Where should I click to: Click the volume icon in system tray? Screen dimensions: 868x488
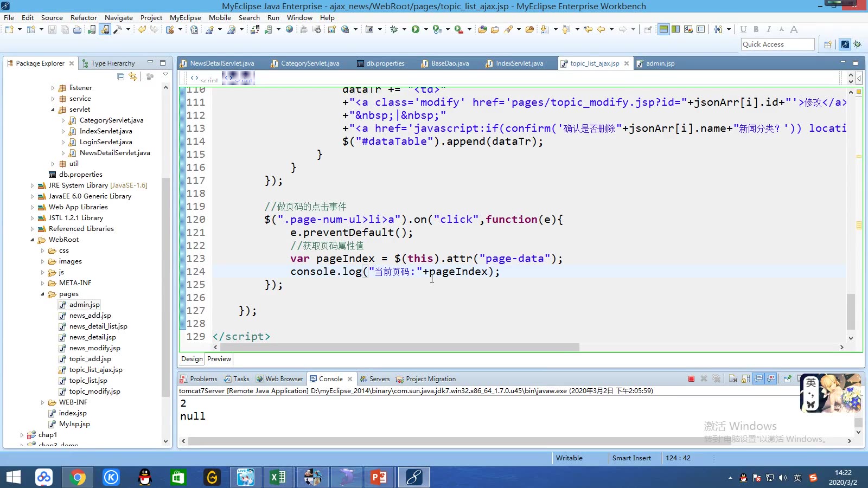(x=782, y=478)
